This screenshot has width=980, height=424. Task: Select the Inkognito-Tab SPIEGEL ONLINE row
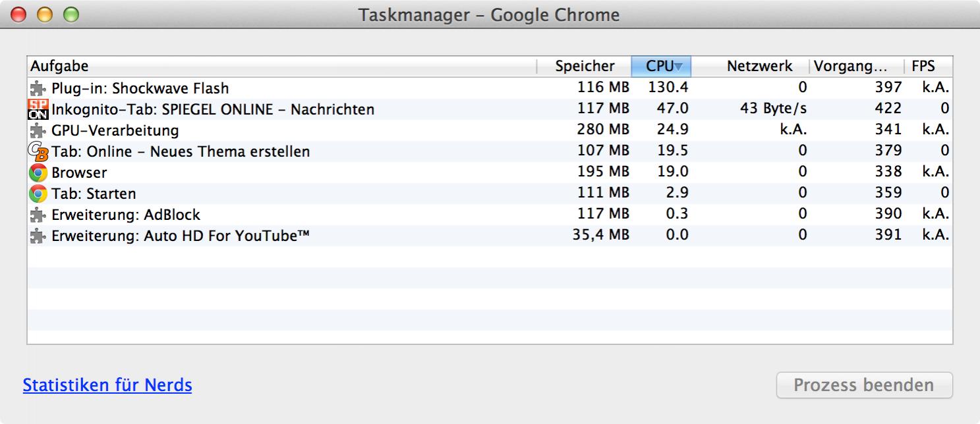(x=213, y=109)
